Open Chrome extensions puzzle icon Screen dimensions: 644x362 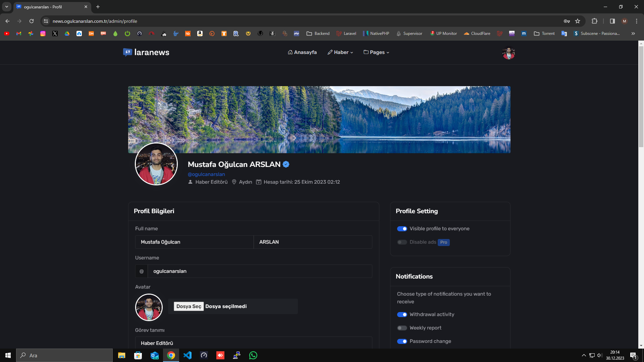[594, 21]
